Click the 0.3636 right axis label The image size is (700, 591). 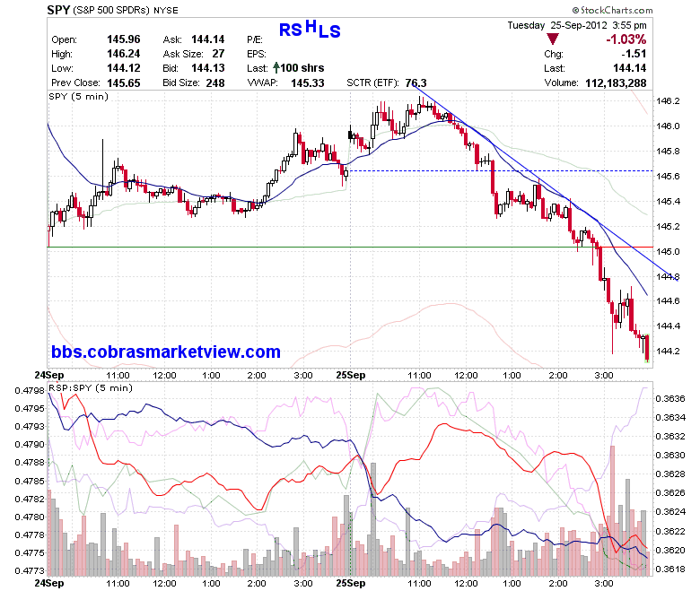pos(670,398)
